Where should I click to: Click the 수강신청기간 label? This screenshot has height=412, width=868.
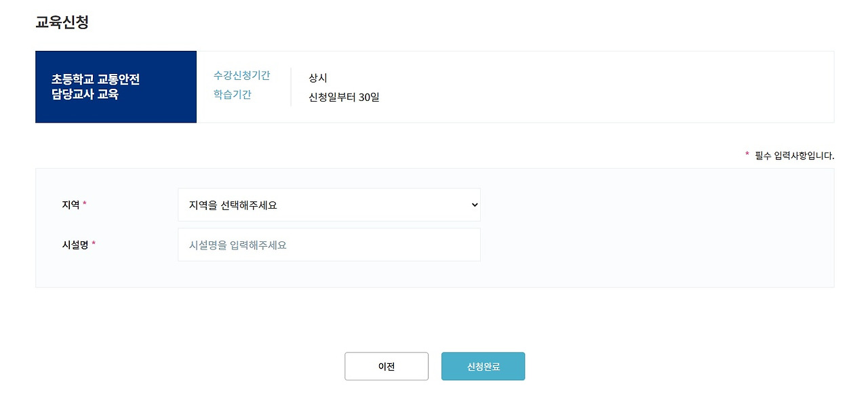[x=241, y=77]
